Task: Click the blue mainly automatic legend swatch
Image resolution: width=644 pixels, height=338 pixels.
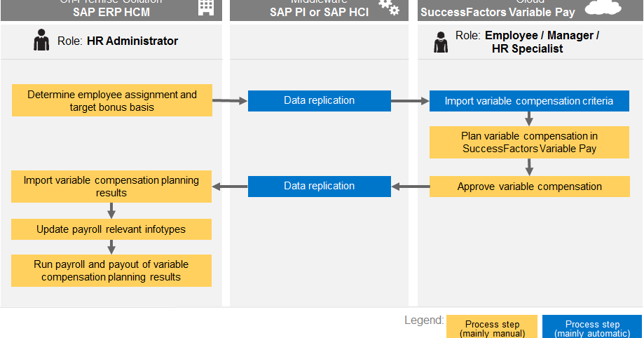Action: [592, 327]
